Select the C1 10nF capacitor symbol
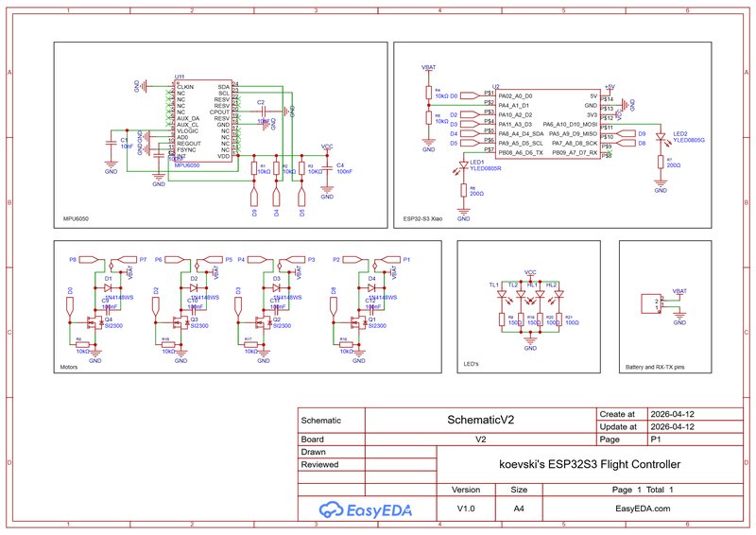 pyautogui.click(x=112, y=143)
